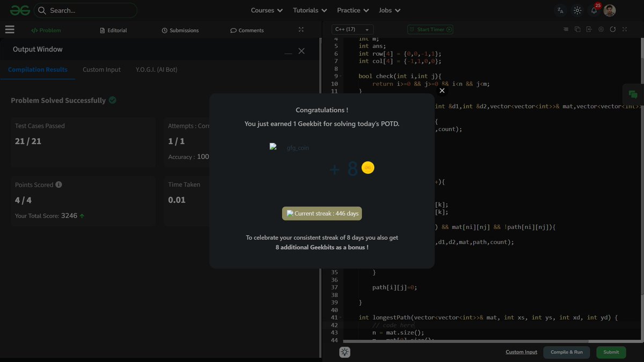Expand the Jobs dropdown menu
The height and width of the screenshot is (362, 644).
tap(389, 10)
